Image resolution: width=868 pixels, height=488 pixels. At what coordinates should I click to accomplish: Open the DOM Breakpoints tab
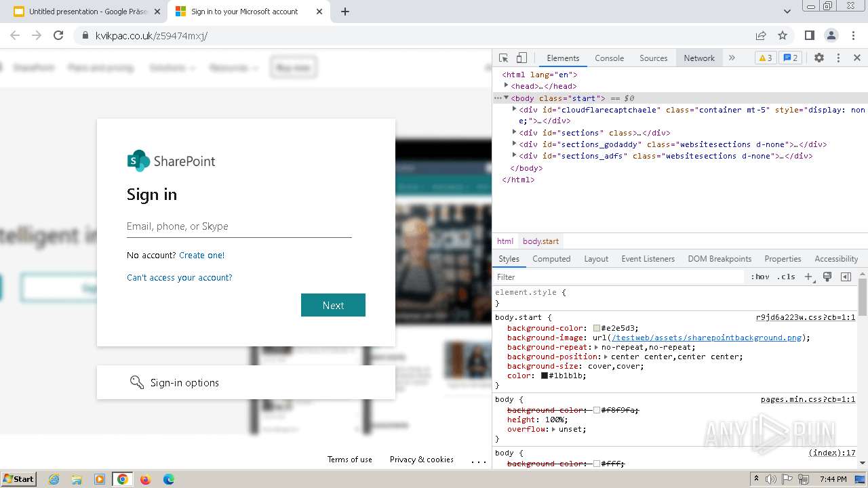pyautogui.click(x=719, y=259)
